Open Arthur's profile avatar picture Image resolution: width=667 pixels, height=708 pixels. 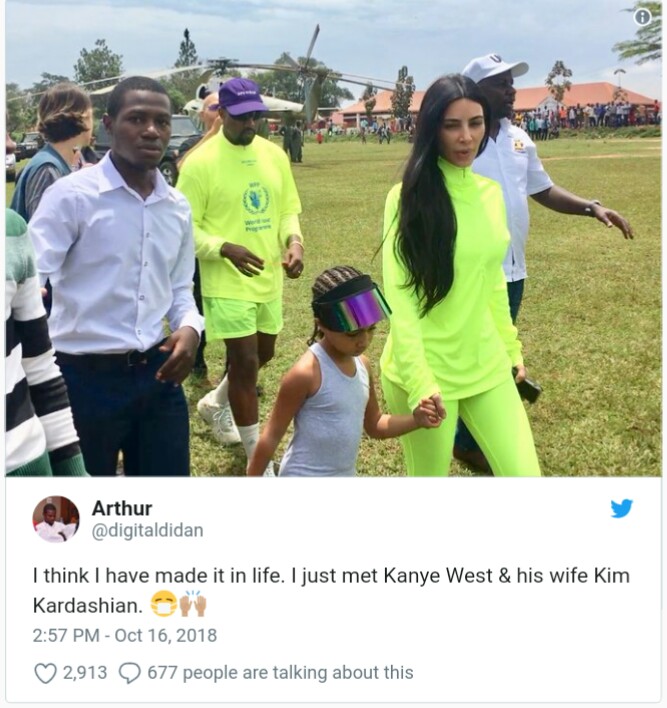click(56, 519)
